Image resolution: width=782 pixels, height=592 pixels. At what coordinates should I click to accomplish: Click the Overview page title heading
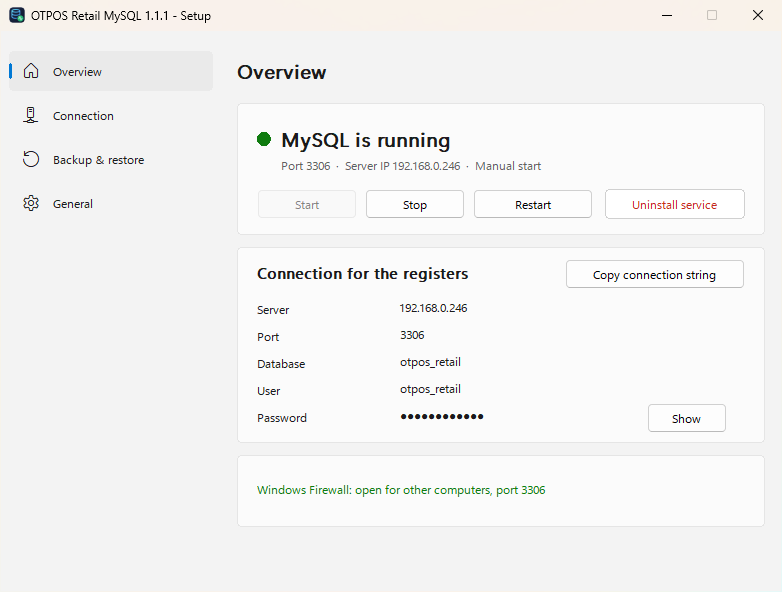[x=282, y=72]
